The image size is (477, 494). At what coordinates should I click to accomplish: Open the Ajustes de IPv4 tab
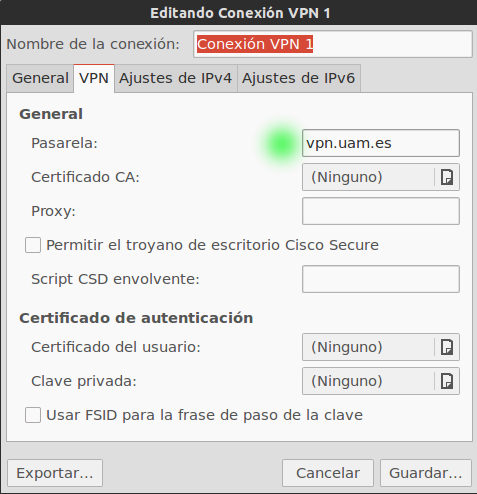[176, 78]
